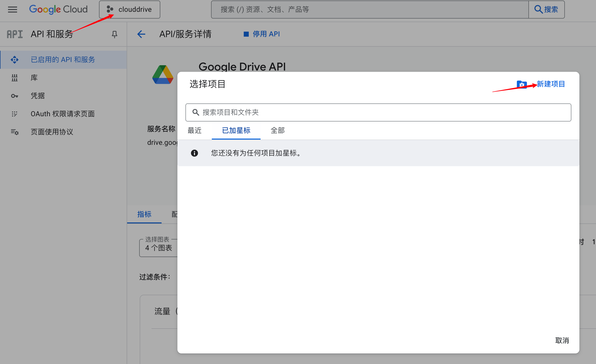Pin the API 和服务 sidebar
Screen dimensions: 596x364
click(x=114, y=34)
